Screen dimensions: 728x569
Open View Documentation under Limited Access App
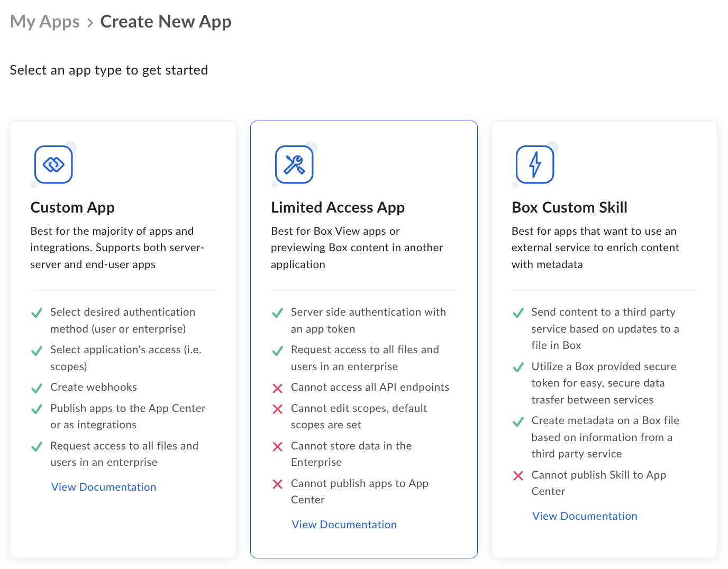point(344,525)
